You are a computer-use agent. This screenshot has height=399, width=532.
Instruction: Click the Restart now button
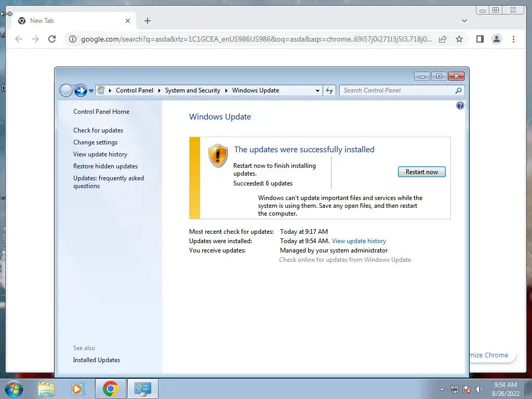[x=421, y=171]
